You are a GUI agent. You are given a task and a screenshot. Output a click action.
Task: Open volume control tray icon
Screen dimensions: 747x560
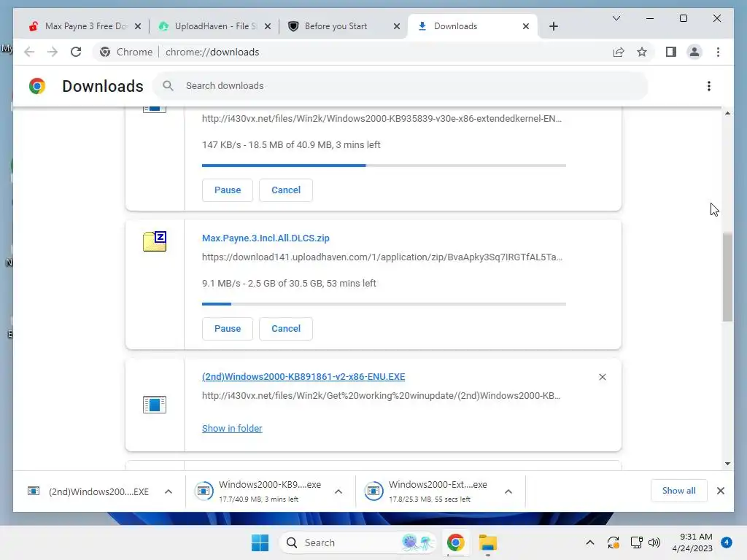coord(654,542)
